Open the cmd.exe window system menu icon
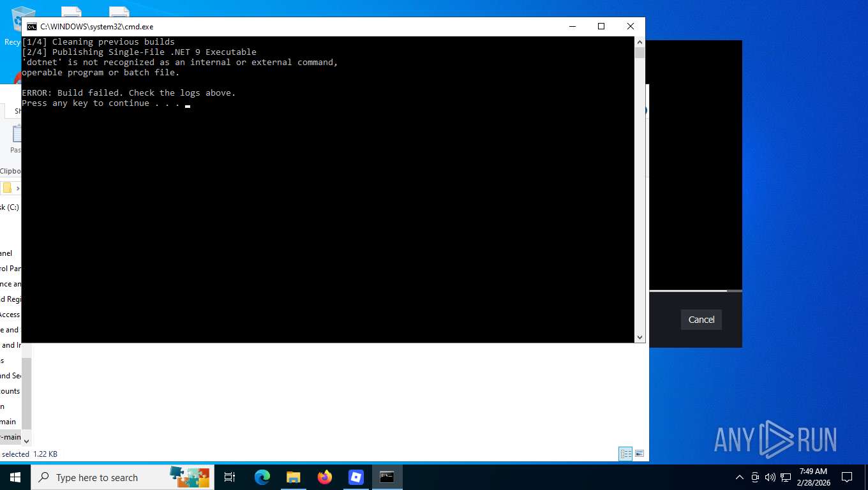The image size is (868, 490). 31,27
